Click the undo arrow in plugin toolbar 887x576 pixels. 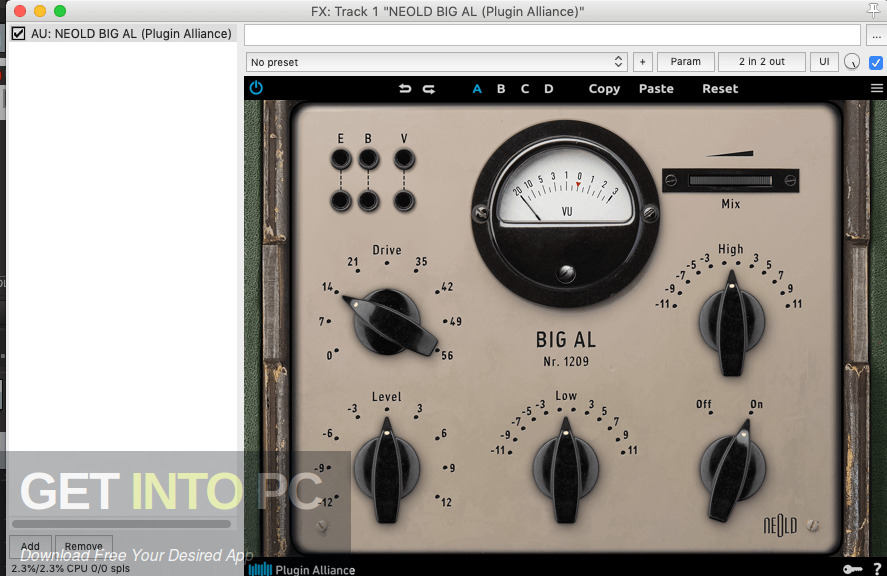[404, 89]
